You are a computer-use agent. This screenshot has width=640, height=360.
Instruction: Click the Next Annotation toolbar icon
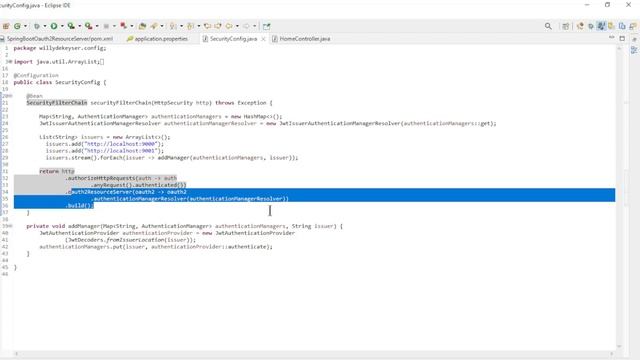pos(173,26)
